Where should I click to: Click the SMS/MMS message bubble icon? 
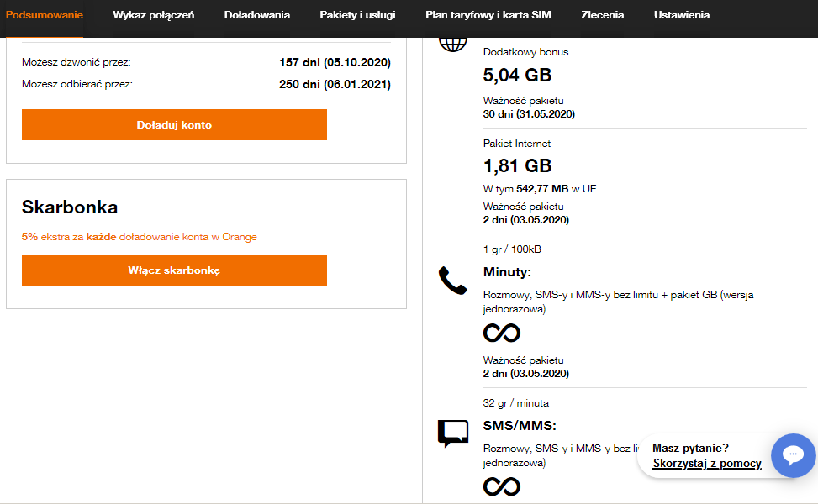pos(452,433)
